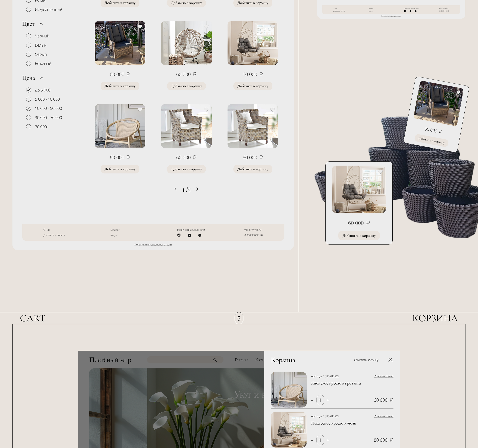Collapse the Цена filter section
Viewport: 478px width, 448px height.
point(42,78)
